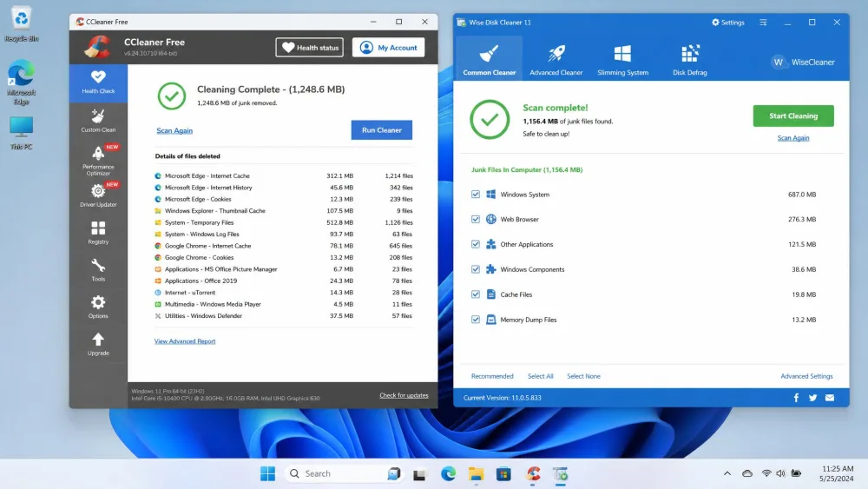Uncheck Windows Components checkbox
Viewport: 868px width, 489px height.
[476, 269]
